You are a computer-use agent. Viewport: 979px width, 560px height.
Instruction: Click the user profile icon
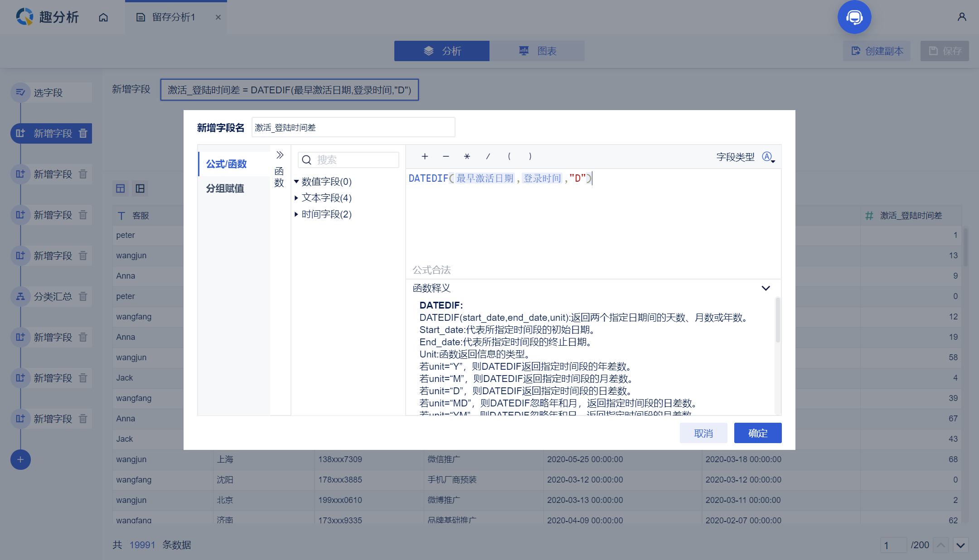tap(961, 17)
